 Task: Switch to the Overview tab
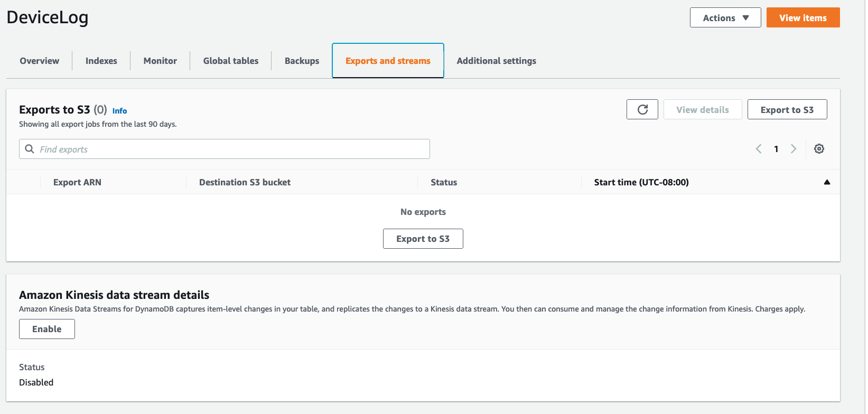40,61
